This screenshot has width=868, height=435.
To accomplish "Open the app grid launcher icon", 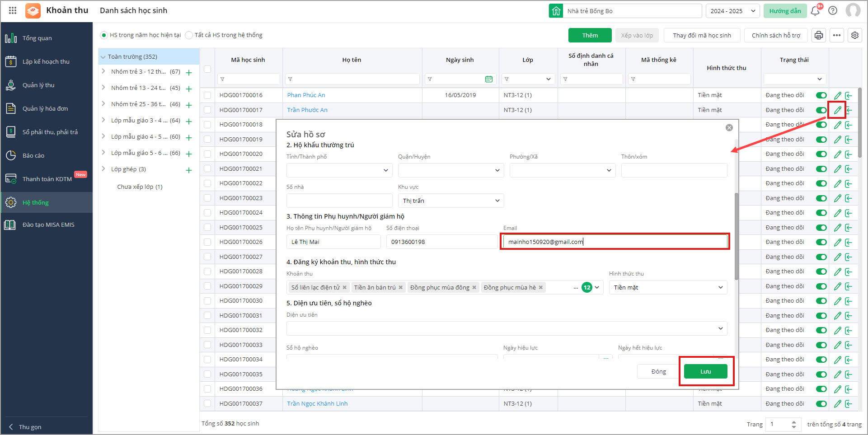I will pyautogui.click(x=13, y=10).
